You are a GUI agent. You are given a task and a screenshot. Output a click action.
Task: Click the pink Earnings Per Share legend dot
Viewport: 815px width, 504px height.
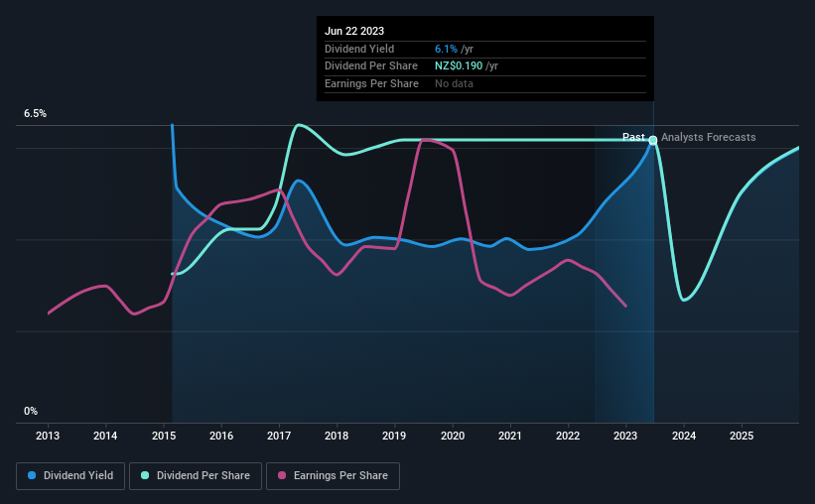tap(282, 475)
